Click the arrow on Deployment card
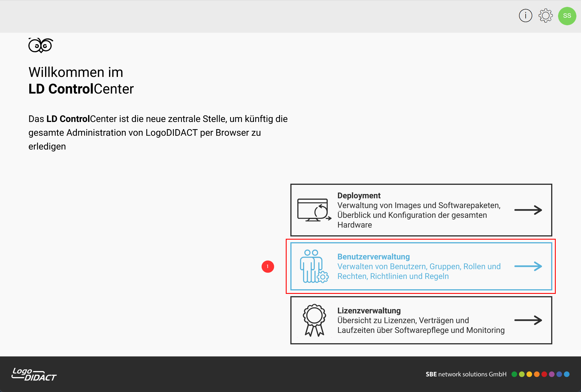Image resolution: width=581 pixels, height=392 pixels. pos(528,210)
